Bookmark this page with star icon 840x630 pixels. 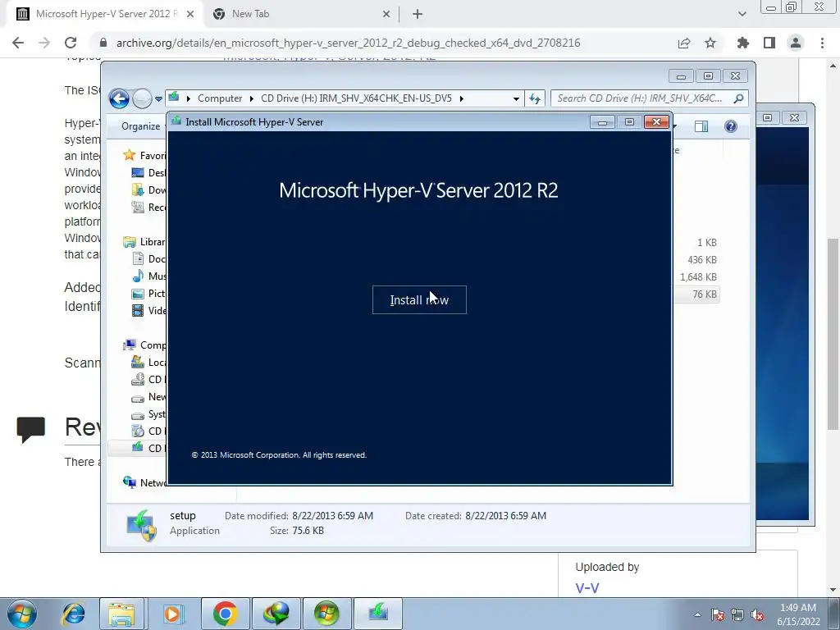click(x=710, y=43)
